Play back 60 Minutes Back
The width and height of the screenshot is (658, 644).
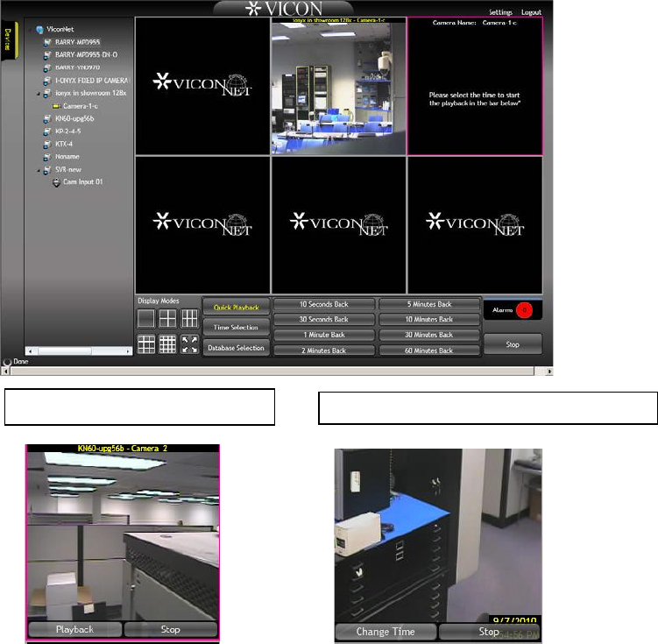point(429,350)
